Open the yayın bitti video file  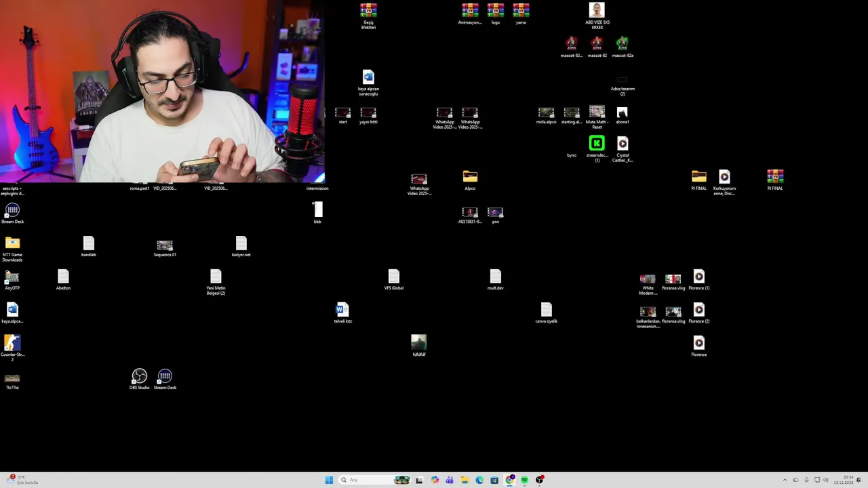click(x=368, y=113)
